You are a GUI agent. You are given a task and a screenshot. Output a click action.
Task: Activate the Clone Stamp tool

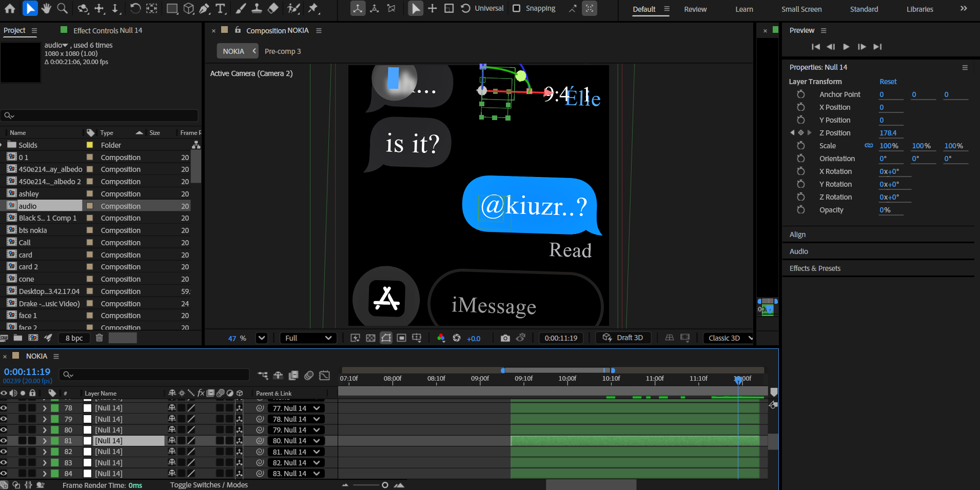tap(257, 8)
